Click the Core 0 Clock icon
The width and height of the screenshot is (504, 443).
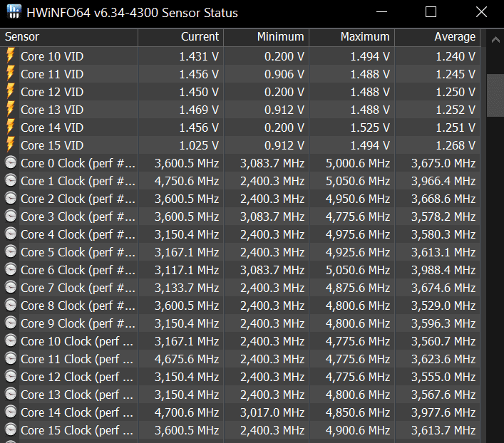click(11, 163)
